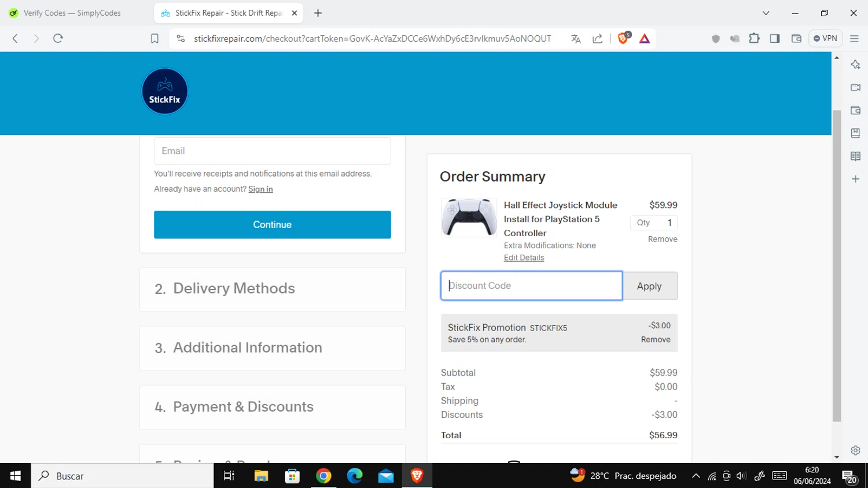This screenshot has height=488, width=868.
Task: Click the Sign in link
Action: pyautogui.click(x=260, y=189)
